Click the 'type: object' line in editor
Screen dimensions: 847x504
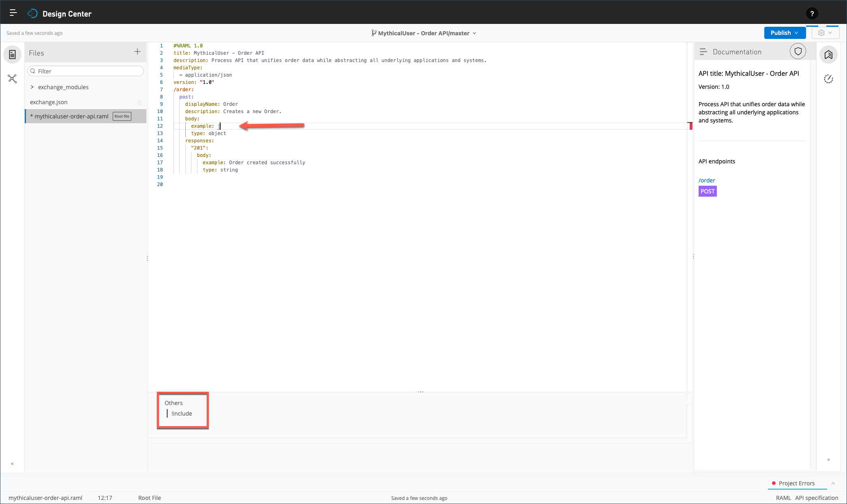(x=208, y=133)
